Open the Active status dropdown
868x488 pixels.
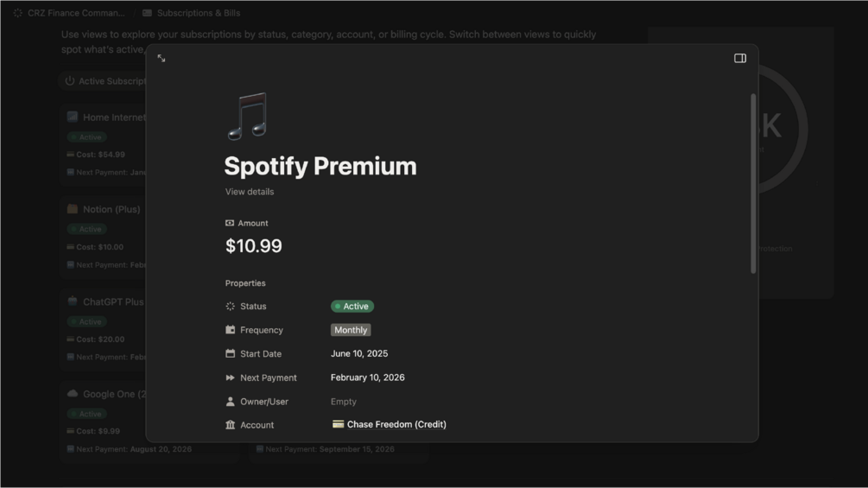coord(352,307)
